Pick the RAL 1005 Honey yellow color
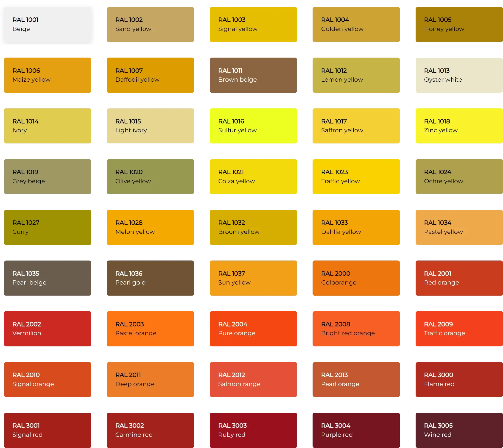 [x=459, y=24]
